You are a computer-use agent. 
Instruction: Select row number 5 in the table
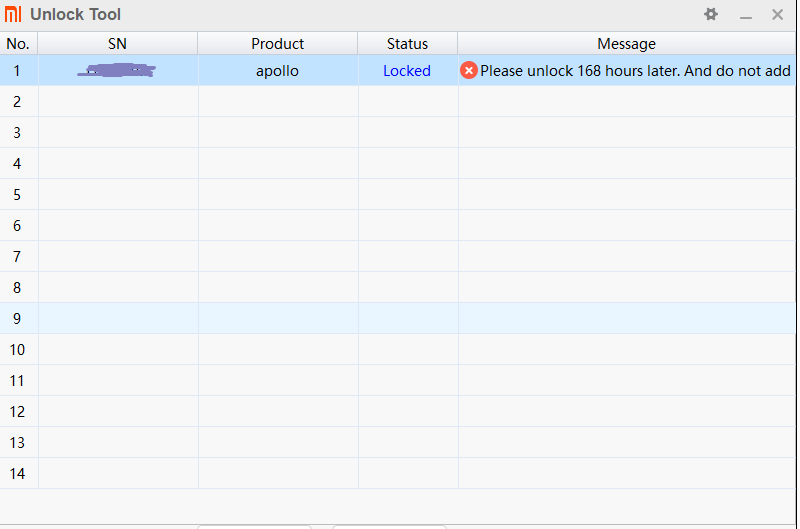(18, 195)
